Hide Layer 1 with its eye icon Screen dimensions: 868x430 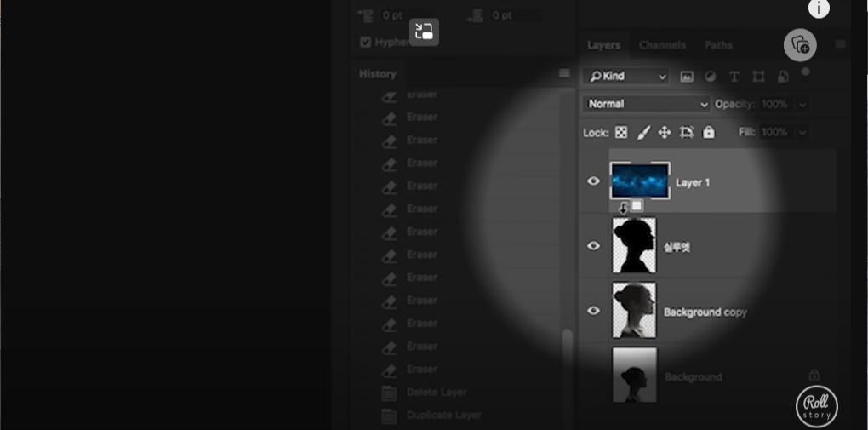tap(593, 181)
